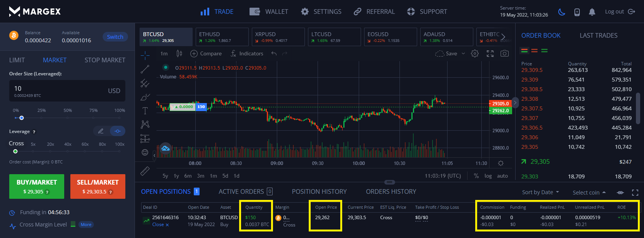Show only bids view in order book
Screen dimensions: 644x238
coord(544,50)
